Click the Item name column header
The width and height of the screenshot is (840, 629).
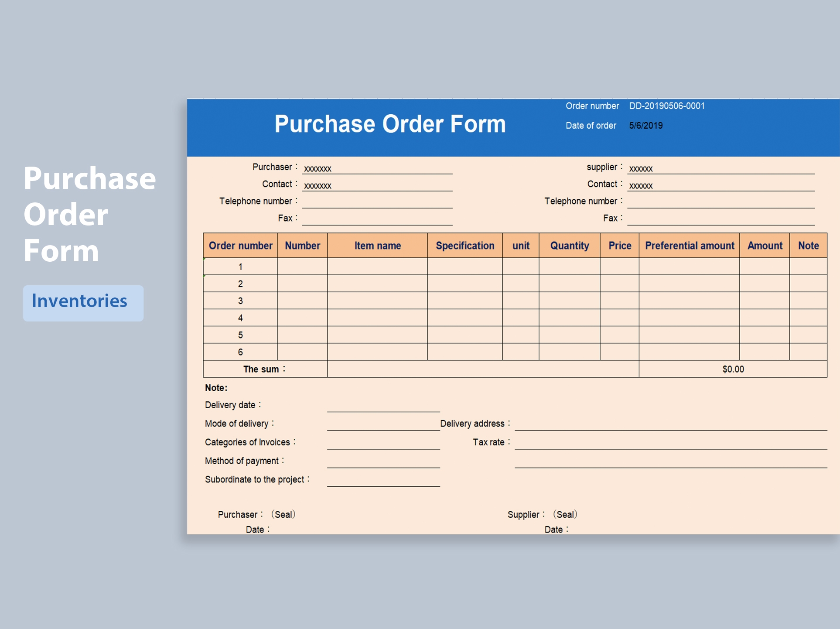click(x=378, y=246)
